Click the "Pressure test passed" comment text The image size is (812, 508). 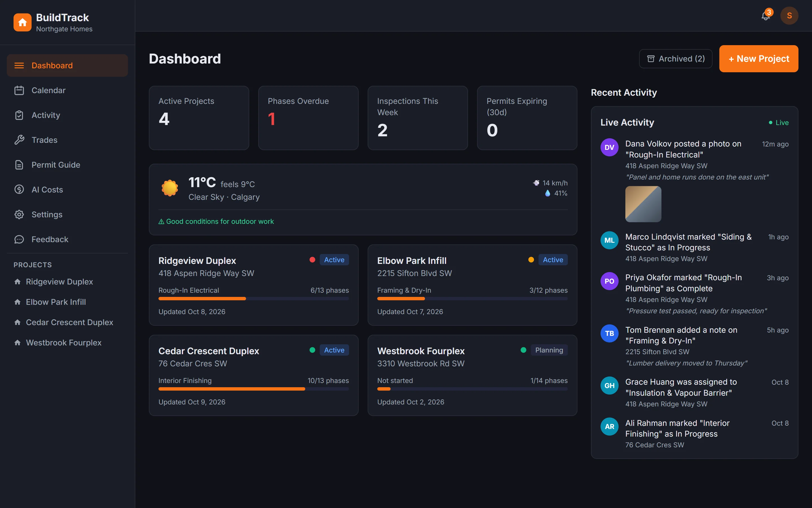coord(696,311)
